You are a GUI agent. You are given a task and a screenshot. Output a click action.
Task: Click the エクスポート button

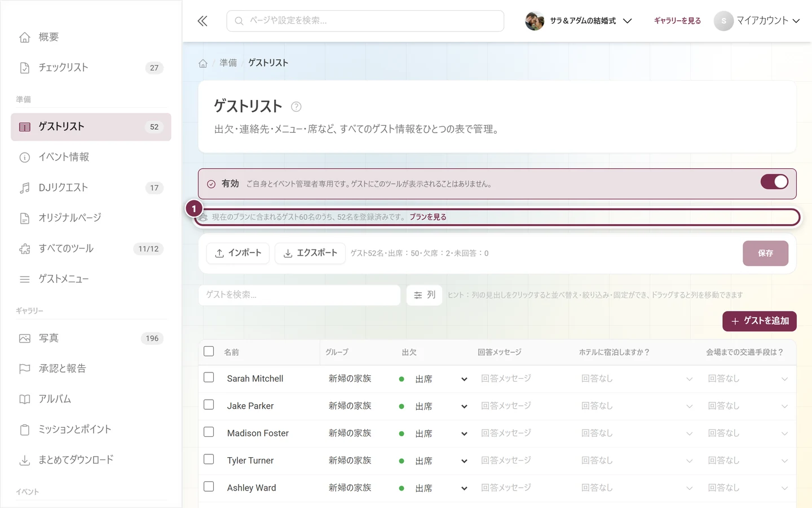[x=310, y=253]
